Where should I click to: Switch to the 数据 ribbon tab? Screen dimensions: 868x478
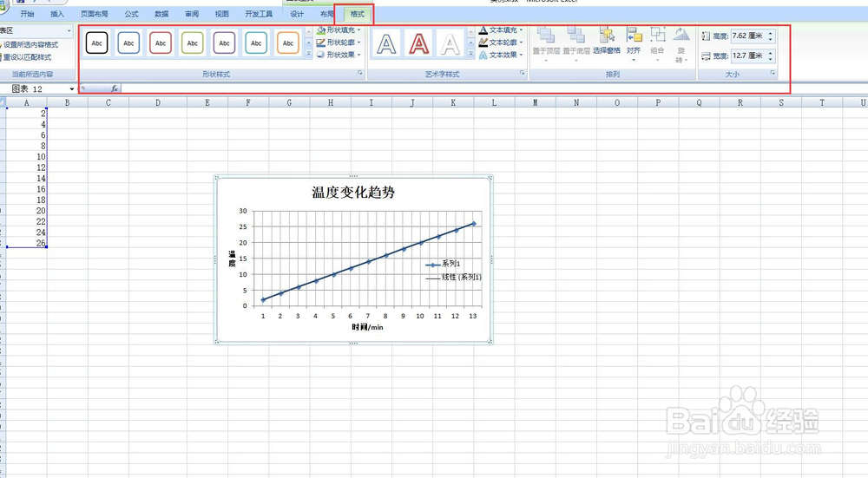coord(161,14)
